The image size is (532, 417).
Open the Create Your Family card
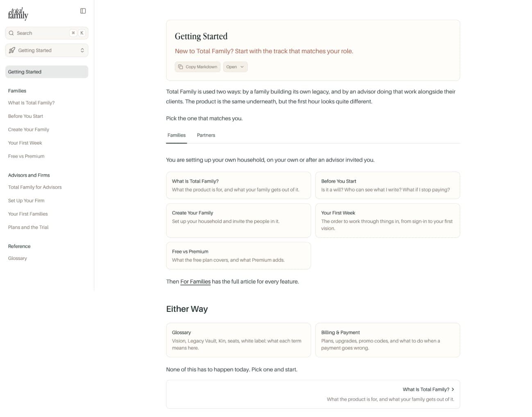tap(238, 221)
